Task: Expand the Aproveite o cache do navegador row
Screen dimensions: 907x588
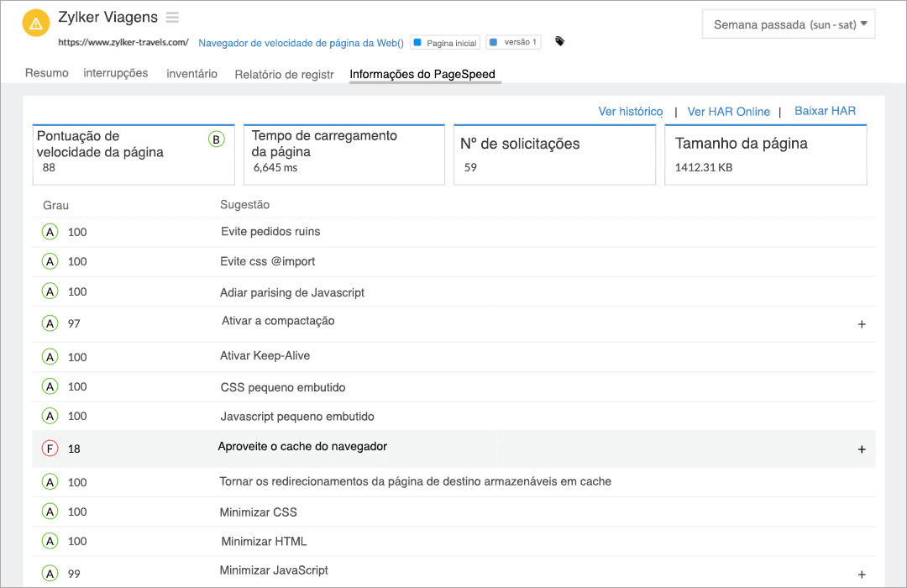Action: [x=862, y=449]
